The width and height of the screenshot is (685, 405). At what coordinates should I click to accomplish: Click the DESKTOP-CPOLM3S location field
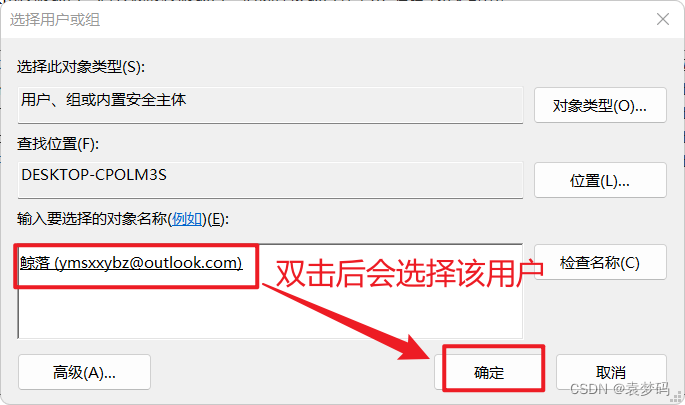pos(270,180)
